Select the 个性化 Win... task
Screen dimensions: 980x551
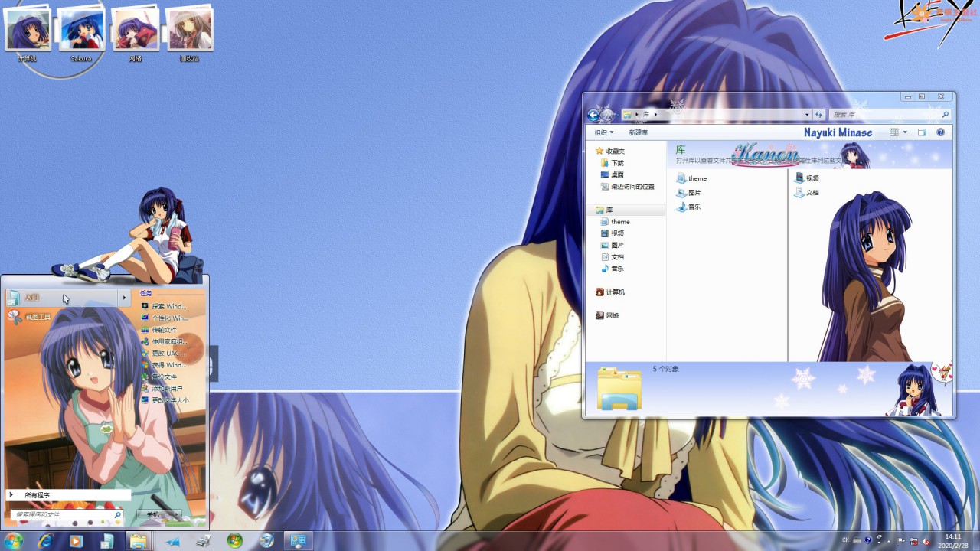[x=165, y=318]
